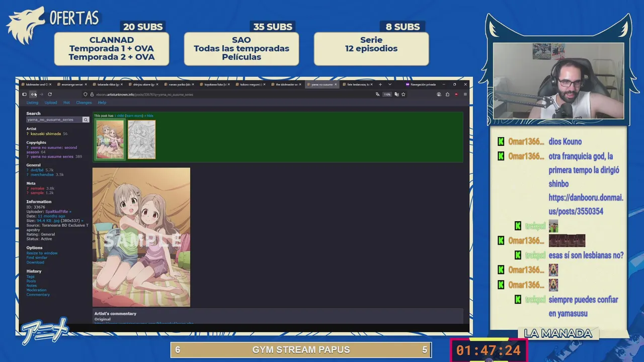
Task: Open the Changes menu link
Action: pyautogui.click(x=84, y=103)
